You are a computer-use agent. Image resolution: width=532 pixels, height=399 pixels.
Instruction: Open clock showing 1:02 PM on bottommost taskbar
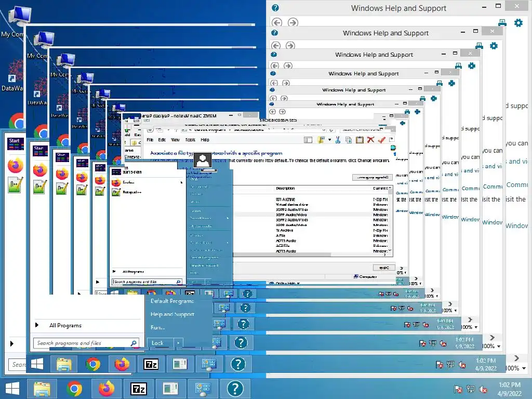(x=510, y=389)
